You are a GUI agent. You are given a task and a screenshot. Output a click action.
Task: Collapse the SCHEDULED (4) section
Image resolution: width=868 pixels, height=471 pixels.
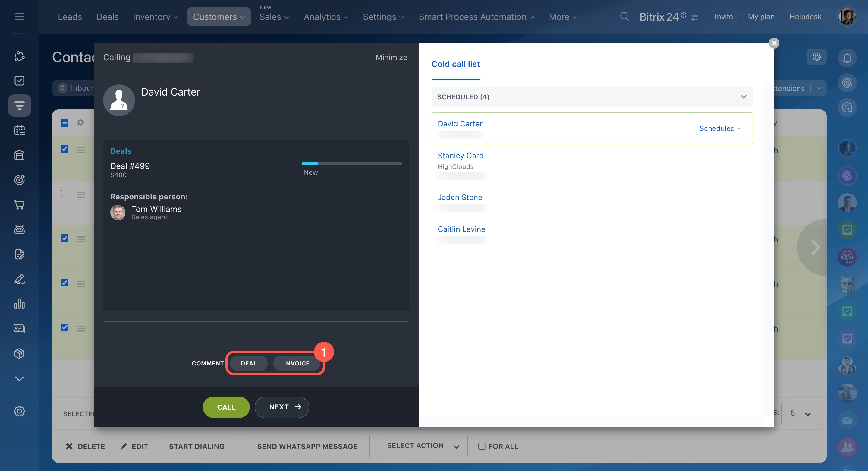pos(743,97)
